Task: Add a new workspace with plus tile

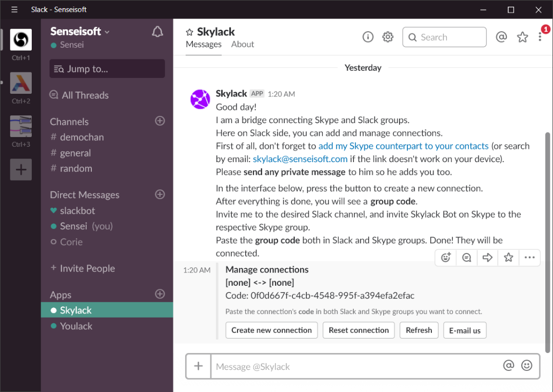Action: click(21, 170)
